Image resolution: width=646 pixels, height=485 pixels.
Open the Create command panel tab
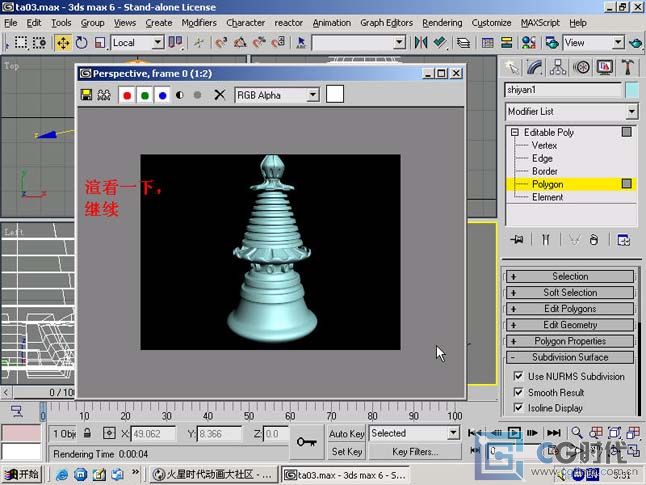[512, 67]
